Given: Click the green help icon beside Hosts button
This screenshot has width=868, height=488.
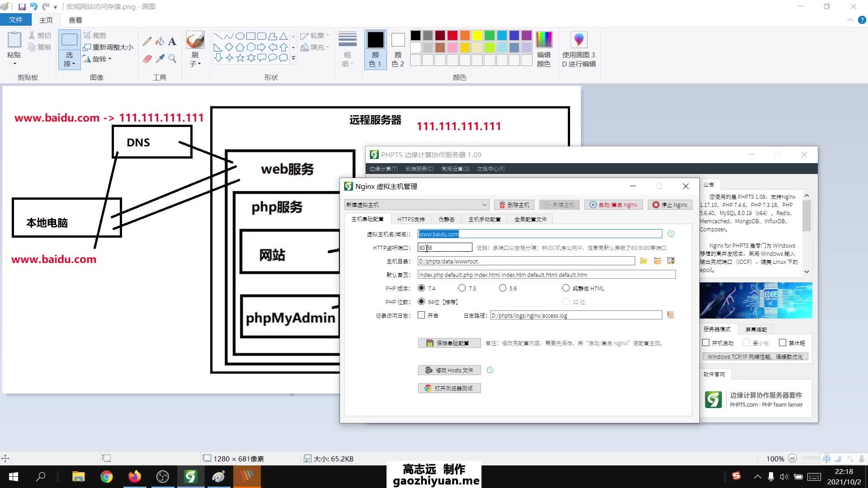Looking at the screenshot, I should coord(490,370).
